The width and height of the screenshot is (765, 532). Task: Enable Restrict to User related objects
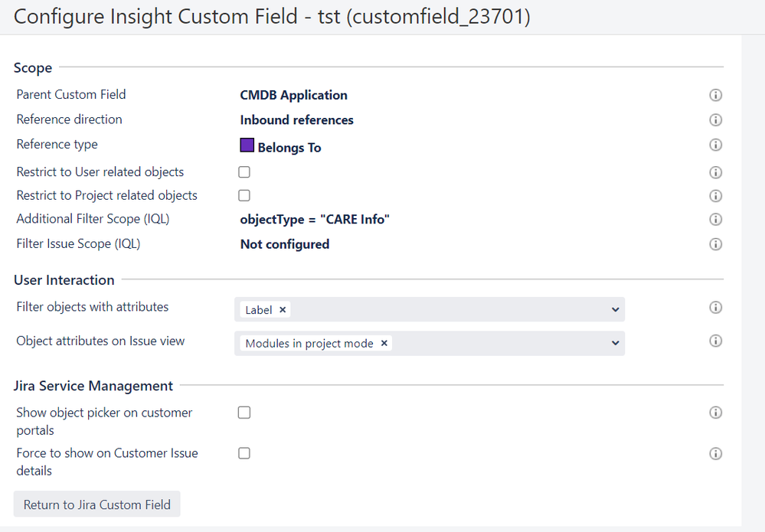pos(244,172)
